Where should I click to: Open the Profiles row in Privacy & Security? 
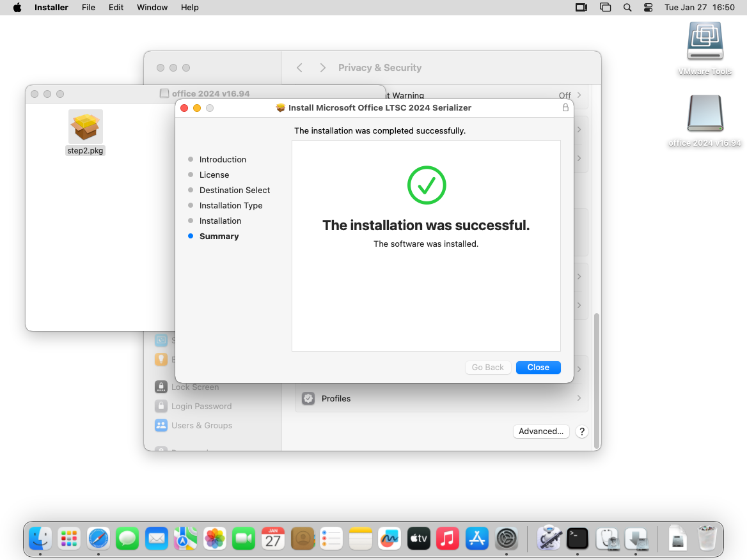click(441, 398)
